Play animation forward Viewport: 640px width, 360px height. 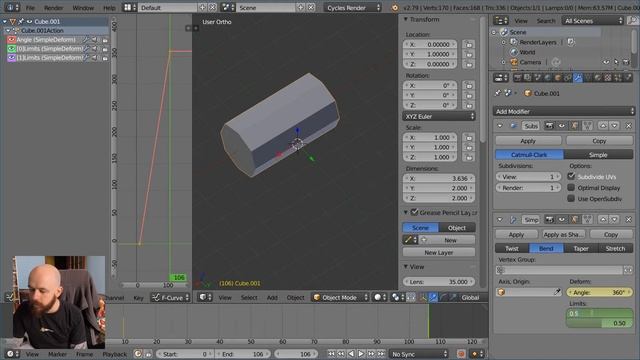361,354
